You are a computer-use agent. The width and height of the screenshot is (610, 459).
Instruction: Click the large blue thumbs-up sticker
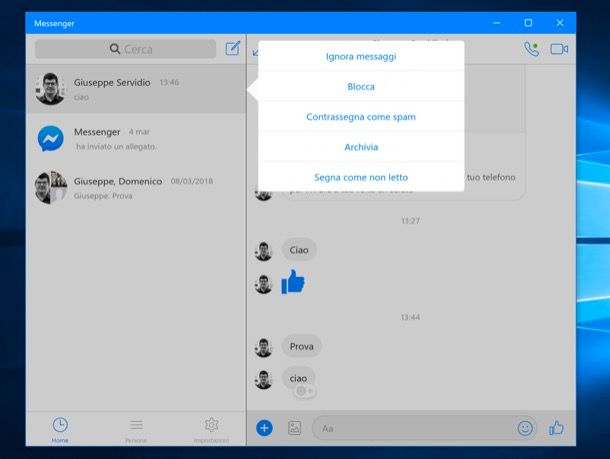(293, 282)
